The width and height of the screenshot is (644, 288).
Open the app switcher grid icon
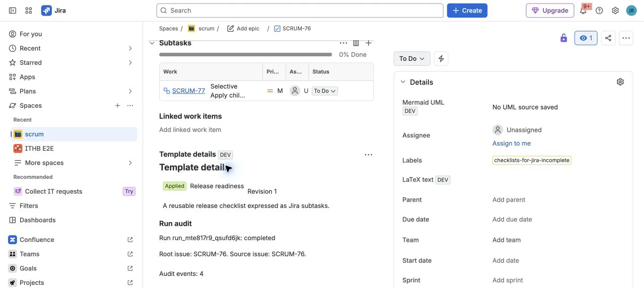click(x=29, y=10)
